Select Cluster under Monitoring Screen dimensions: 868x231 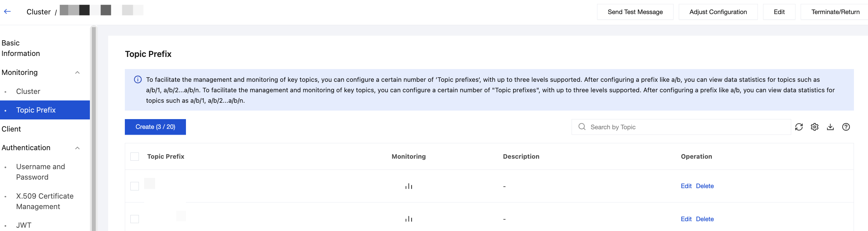point(28,91)
